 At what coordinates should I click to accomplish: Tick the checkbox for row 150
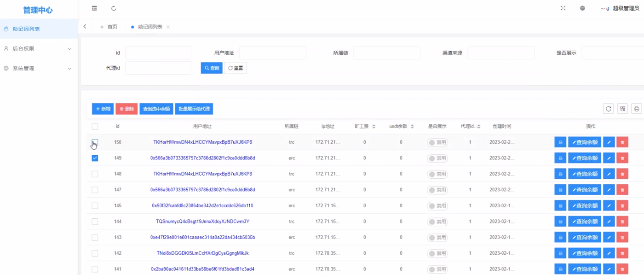[x=95, y=142]
